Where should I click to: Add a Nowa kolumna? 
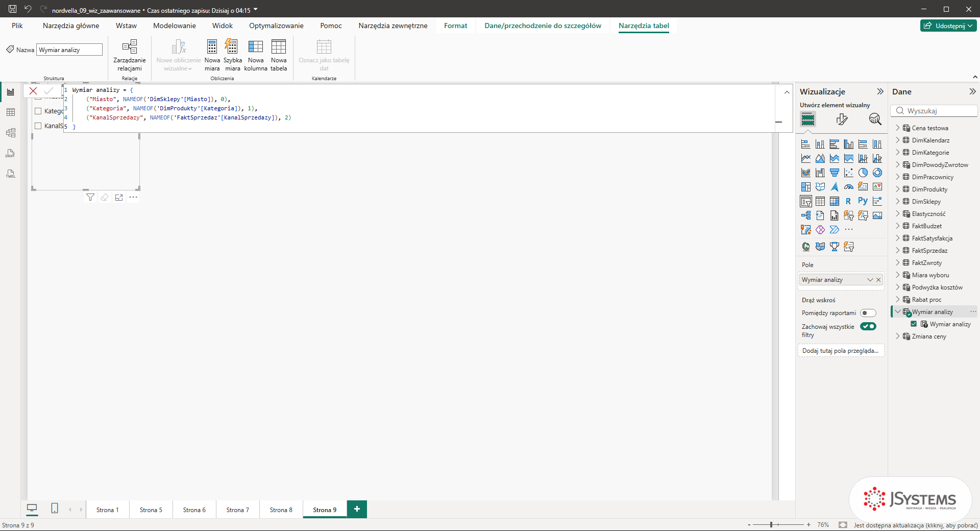[256, 55]
